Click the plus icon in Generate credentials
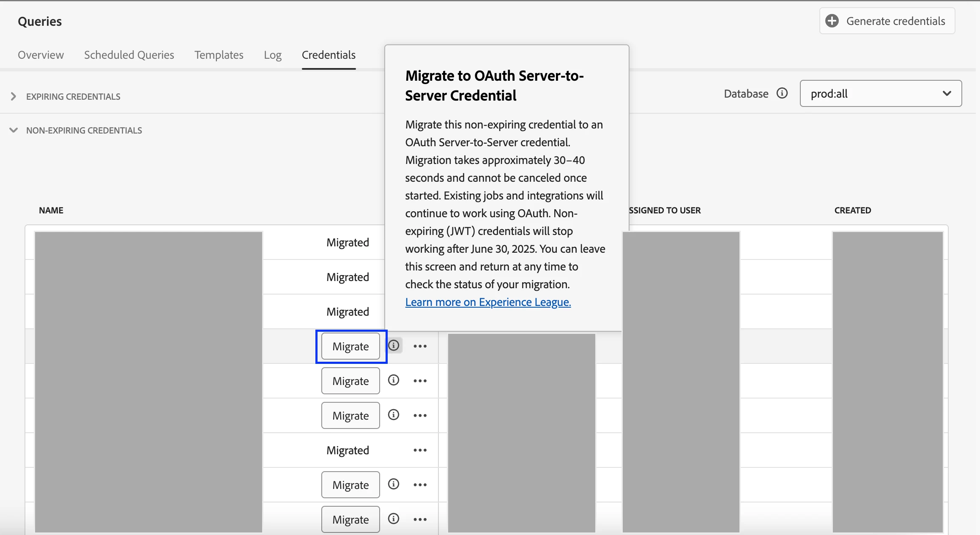The width and height of the screenshot is (980, 535). pyautogui.click(x=832, y=21)
